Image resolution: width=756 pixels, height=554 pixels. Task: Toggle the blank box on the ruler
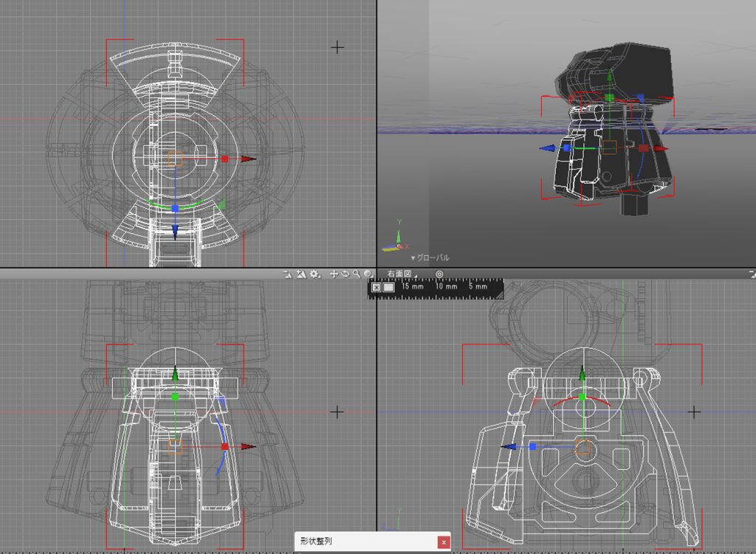point(388,287)
